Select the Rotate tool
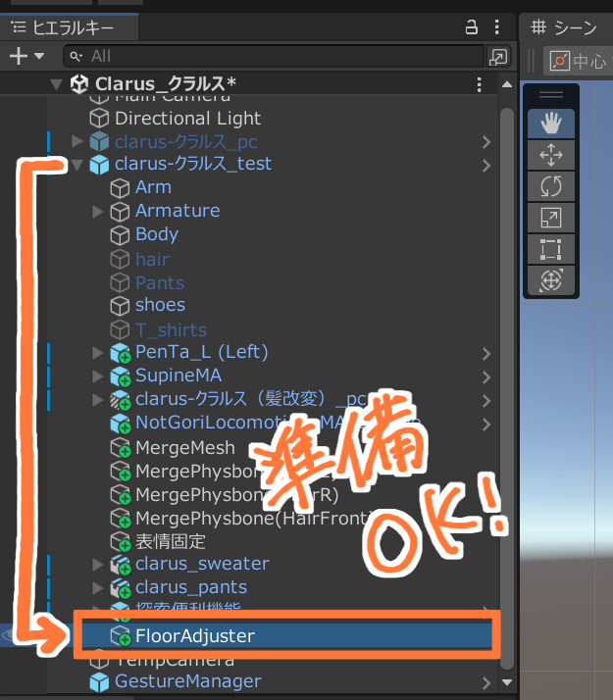Screen dimensions: 613x700 pos(551,185)
